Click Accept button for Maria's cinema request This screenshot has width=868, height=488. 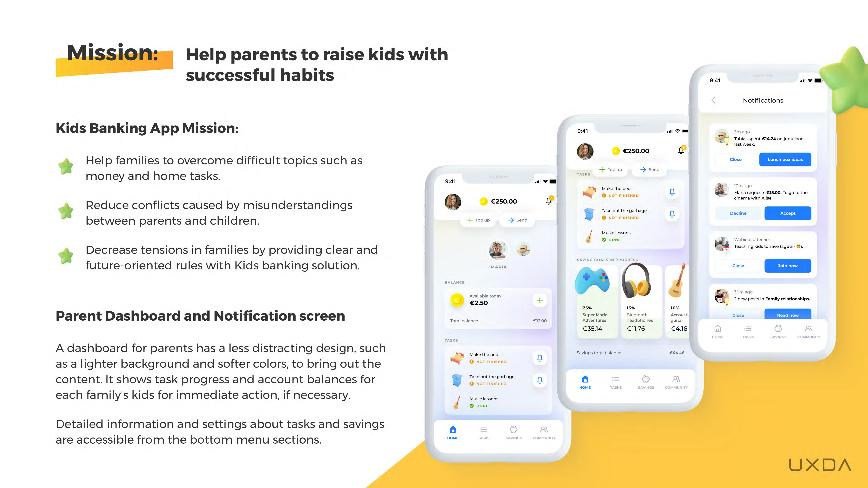coord(788,213)
